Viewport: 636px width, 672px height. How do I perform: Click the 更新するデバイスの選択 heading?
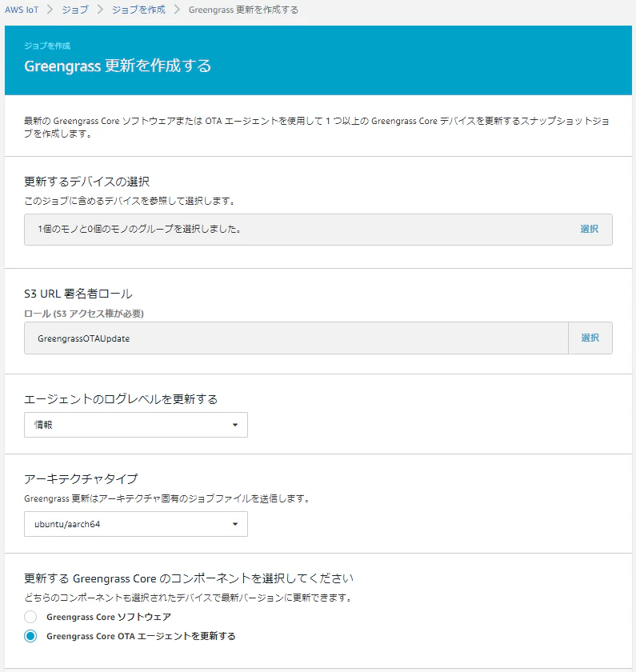tap(86, 182)
